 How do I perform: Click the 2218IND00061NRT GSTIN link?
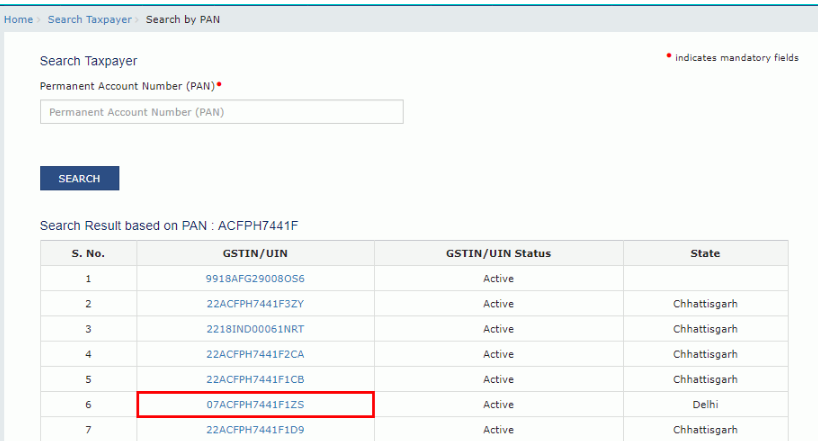click(x=255, y=329)
